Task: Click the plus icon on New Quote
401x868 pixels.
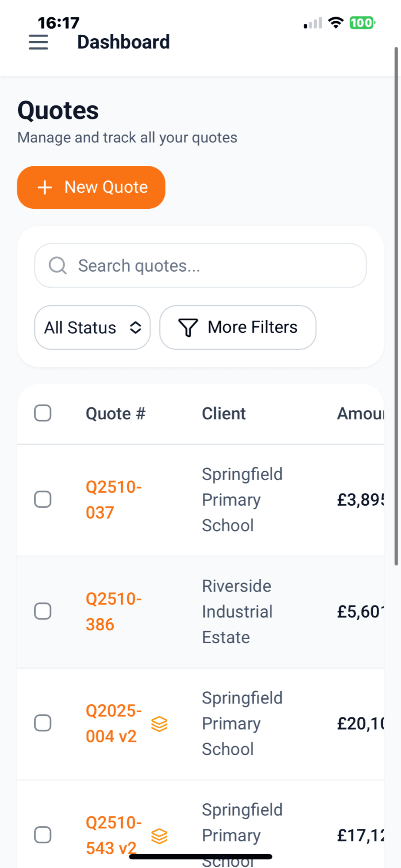Action: coord(45,187)
